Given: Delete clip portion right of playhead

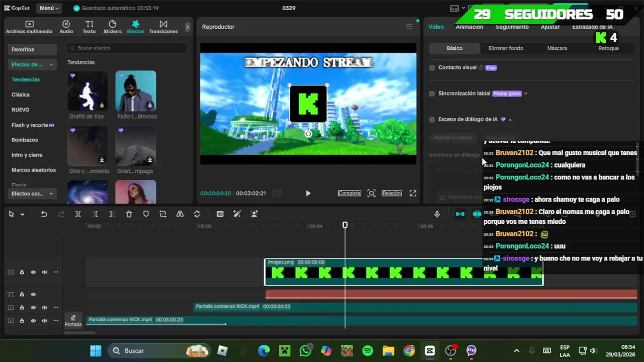Looking at the screenshot, I should coord(112,214).
